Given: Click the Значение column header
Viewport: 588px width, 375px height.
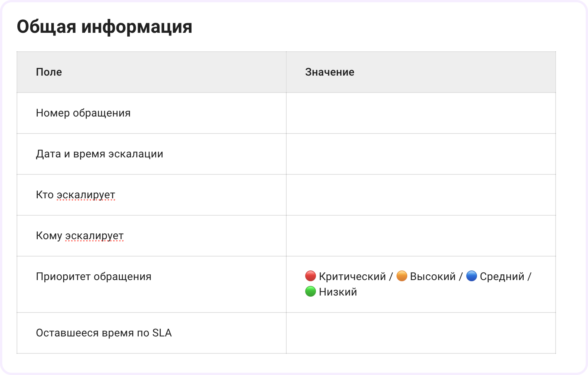Looking at the screenshot, I should click(329, 72).
